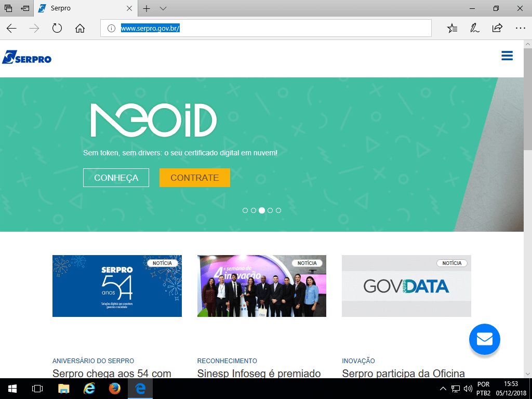
Task: Open the GovData news thumbnail
Action: pyautogui.click(x=406, y=286)
